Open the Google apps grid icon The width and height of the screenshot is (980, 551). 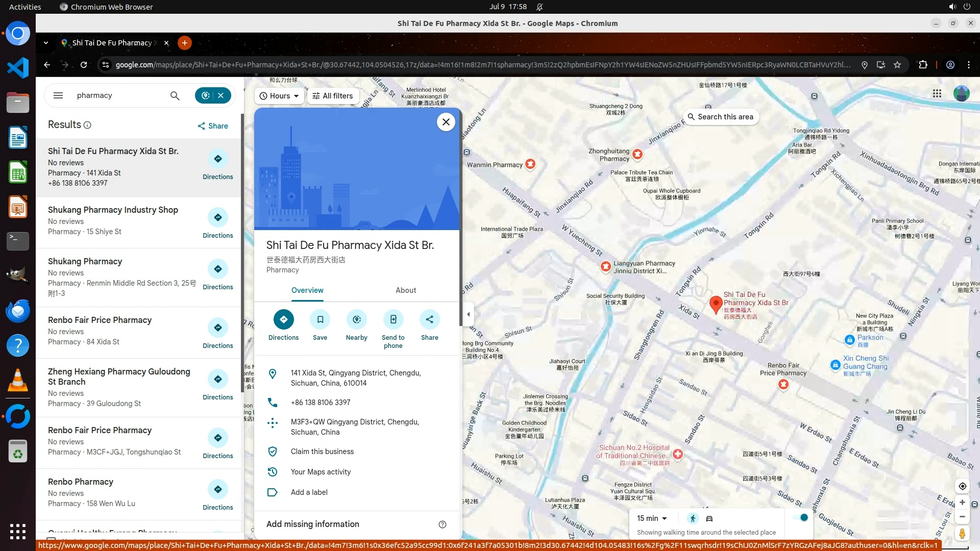(x=937, y=93)
